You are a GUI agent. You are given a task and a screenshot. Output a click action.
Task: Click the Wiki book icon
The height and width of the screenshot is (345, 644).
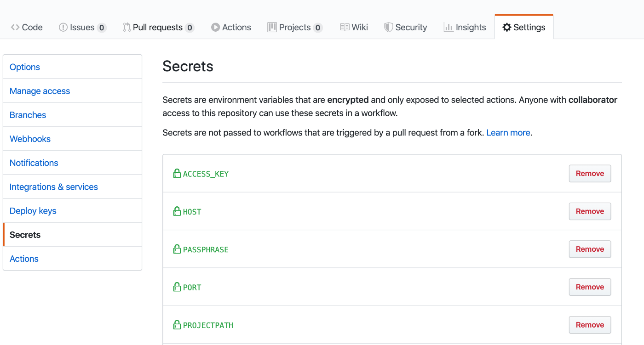pos(345,27)
